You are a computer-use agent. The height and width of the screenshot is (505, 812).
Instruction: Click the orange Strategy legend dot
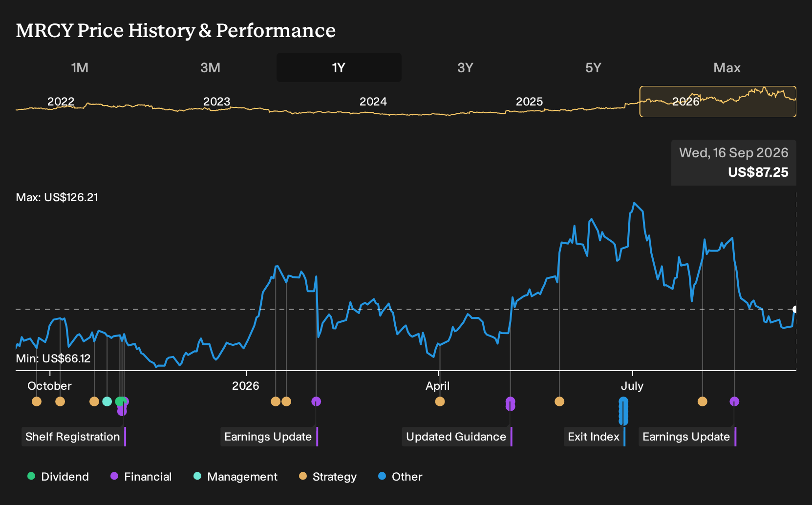[x=303, y=476]
